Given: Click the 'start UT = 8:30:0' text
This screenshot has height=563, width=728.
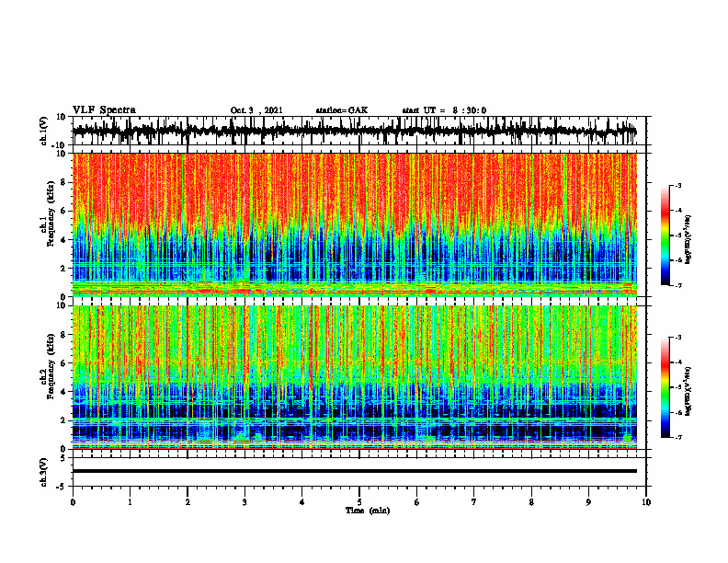Looking at the screenshot, I should tap(444, 110).
